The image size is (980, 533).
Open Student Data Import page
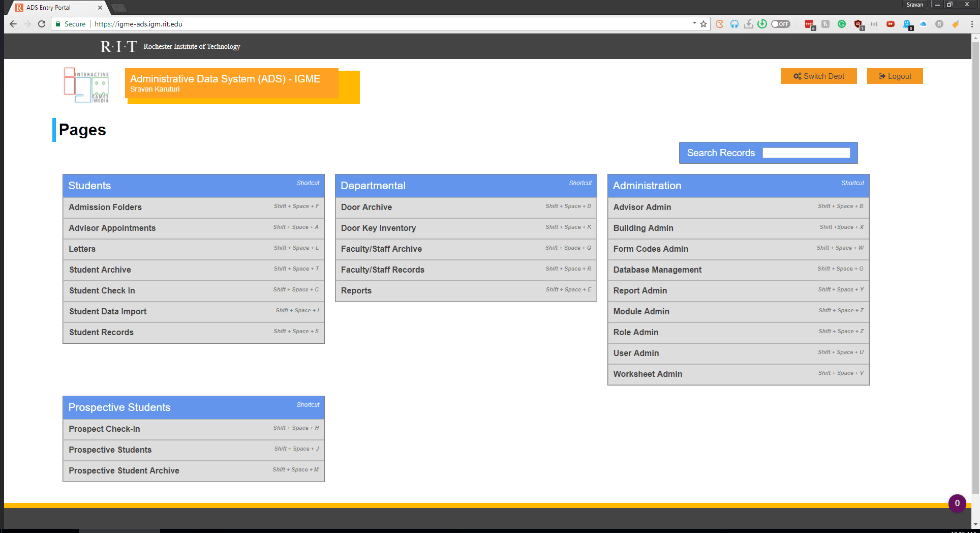194,312
